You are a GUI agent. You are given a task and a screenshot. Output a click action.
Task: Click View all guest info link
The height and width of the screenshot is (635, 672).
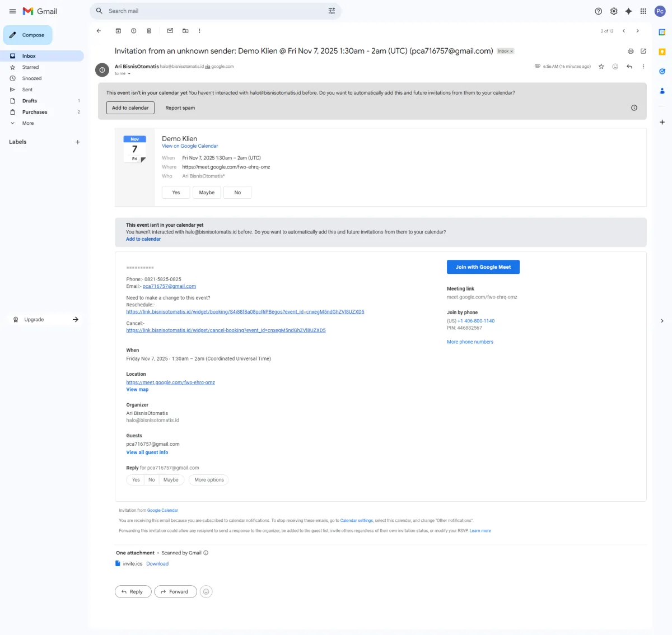point(147,452)
